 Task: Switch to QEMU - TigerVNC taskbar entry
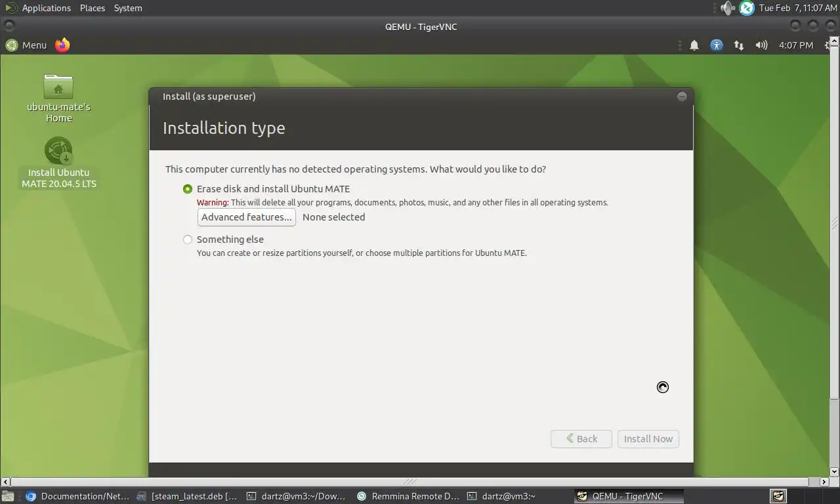click(x=629, y=496)
